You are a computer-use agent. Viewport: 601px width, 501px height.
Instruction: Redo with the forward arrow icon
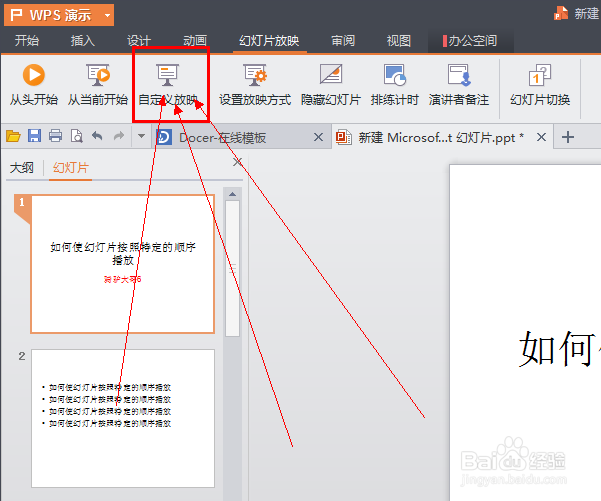tap(119, 136)
